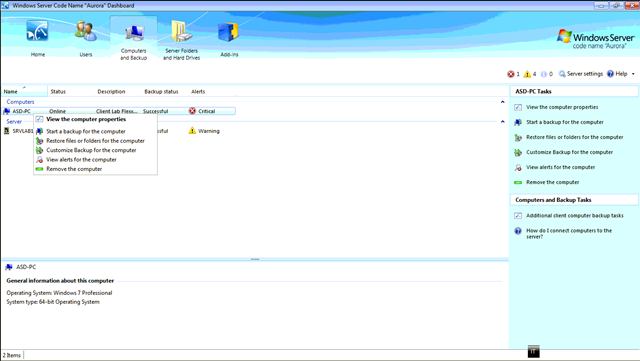Click the Online status cell

click(58, 111)
